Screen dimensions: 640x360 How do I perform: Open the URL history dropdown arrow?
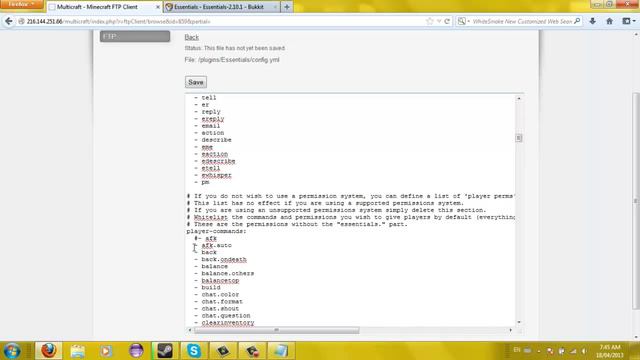(x=439, y=21)
